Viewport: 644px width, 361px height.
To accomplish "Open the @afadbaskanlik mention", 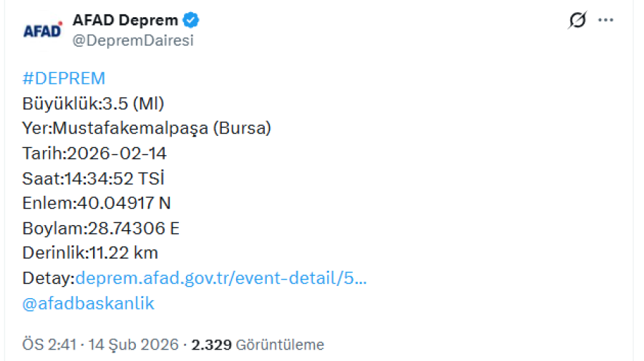I will (x=89, y=303).
